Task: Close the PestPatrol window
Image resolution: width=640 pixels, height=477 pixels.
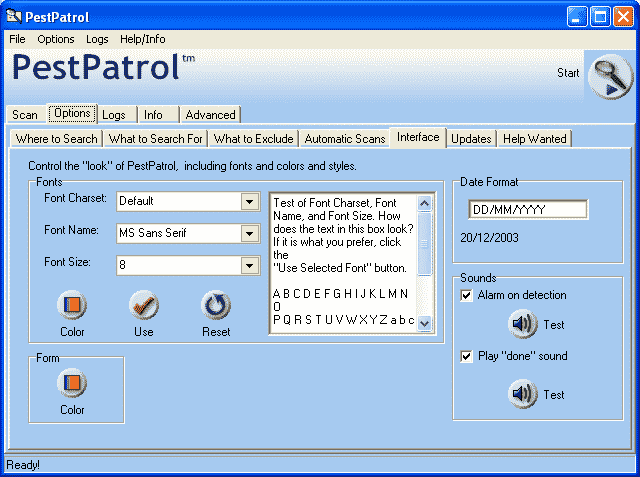Action: point(623,17)
